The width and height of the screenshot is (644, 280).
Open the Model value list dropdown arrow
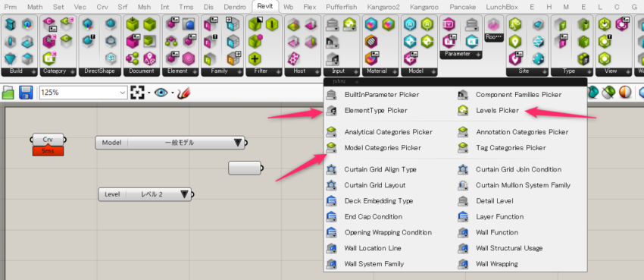(x=238, y=143)
